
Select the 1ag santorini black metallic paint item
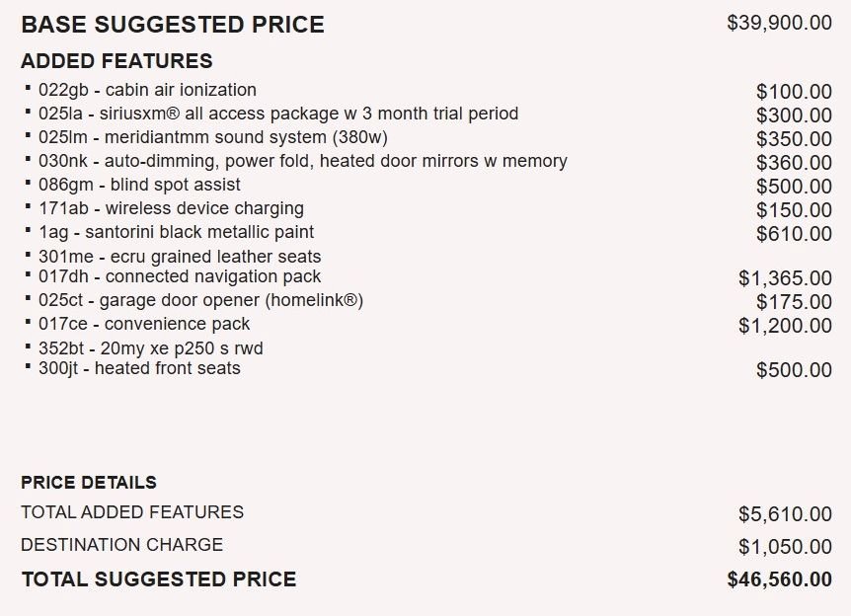point(177,232)
